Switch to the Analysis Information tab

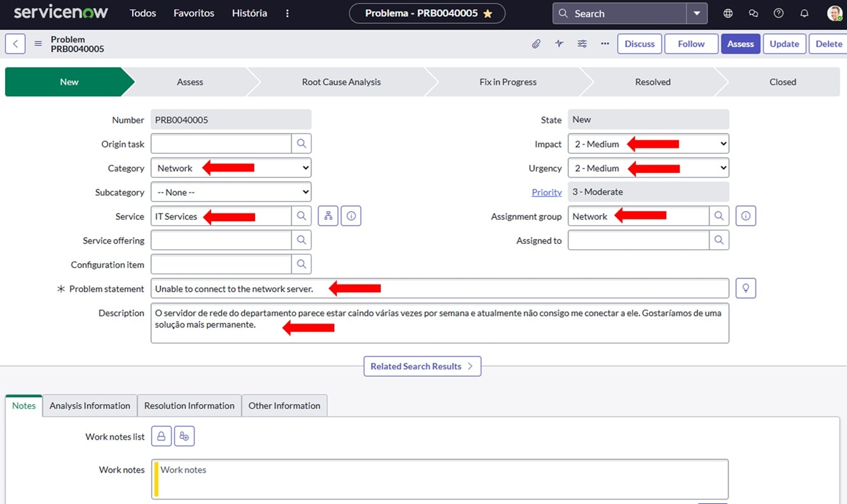point(90,405)
